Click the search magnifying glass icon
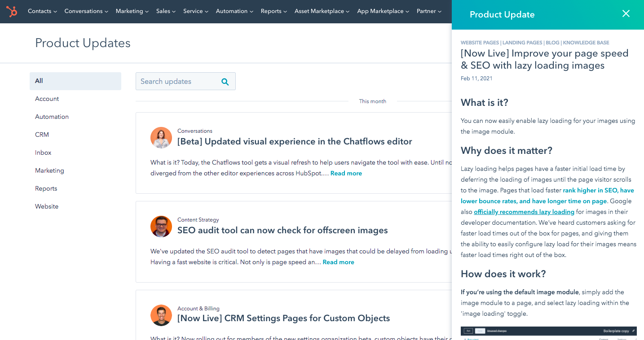The width and height of the screenshot is (644, 340). tap(225, 81)
